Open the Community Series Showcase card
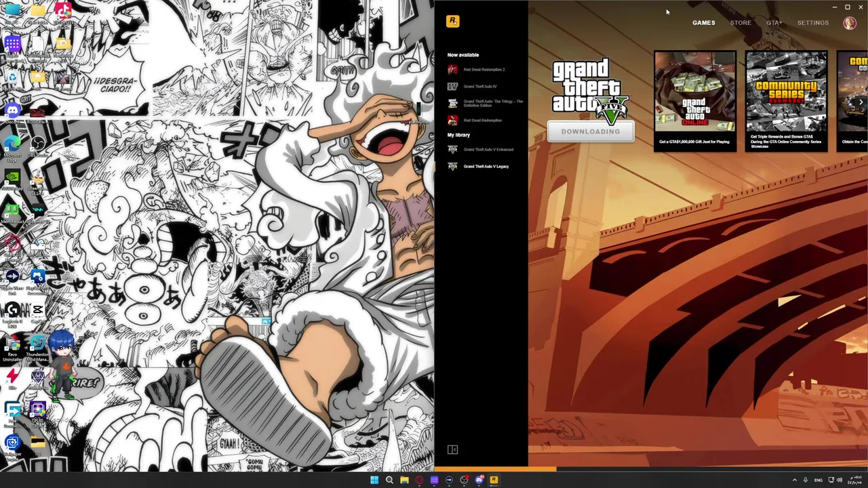 tap(786, 100)
